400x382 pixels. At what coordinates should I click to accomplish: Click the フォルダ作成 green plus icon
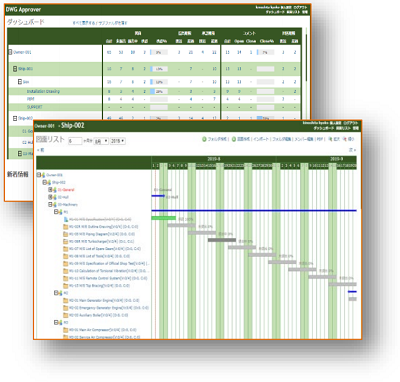point(204,139)
